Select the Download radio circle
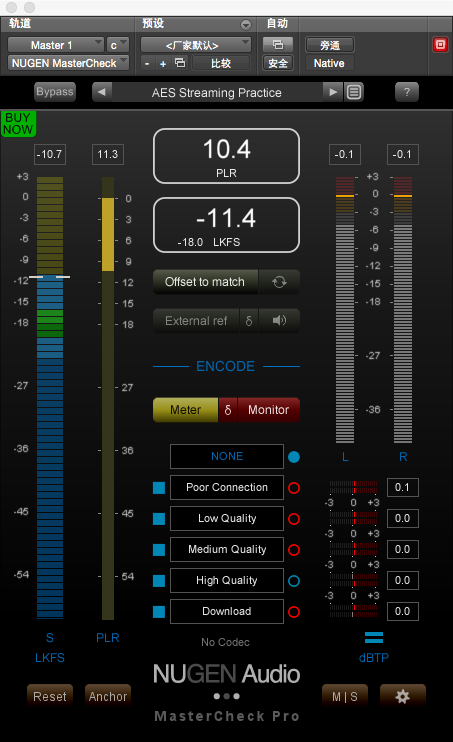Image resolution: width=453 pixels, height=742 pixels. click(x=294, y=612)
